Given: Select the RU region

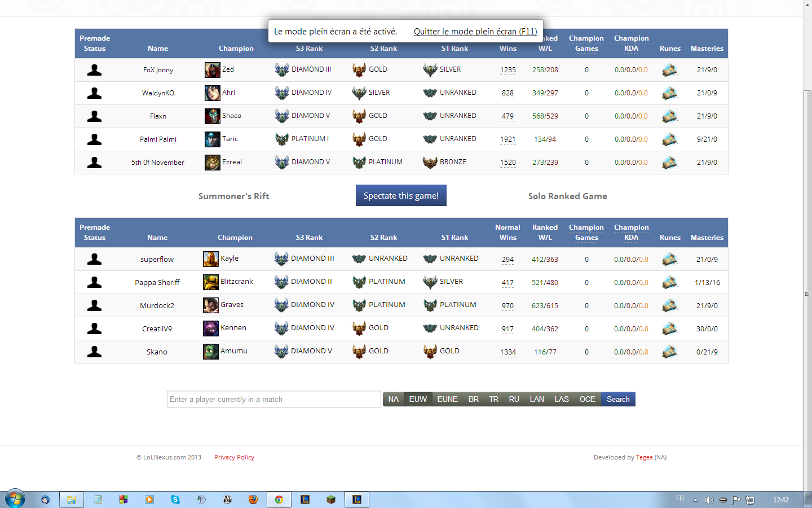Looking at the screenshot, I should click(x=514, y=399).
